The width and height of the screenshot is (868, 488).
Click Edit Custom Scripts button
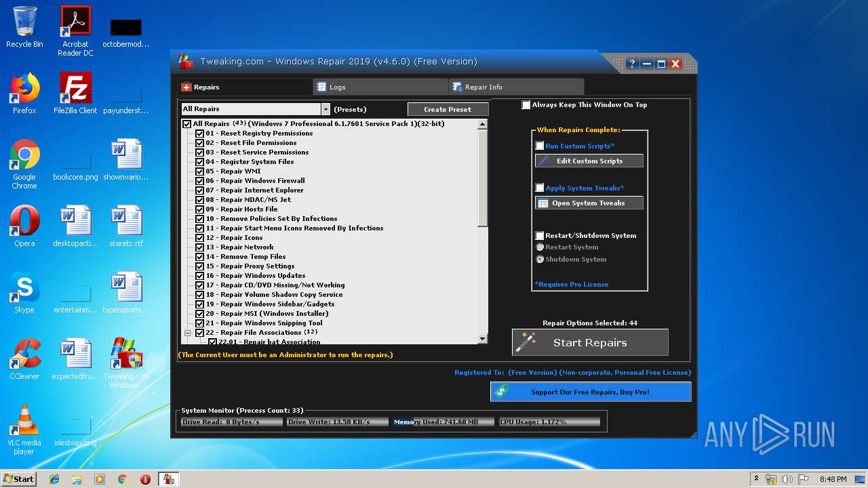[589, 161]
